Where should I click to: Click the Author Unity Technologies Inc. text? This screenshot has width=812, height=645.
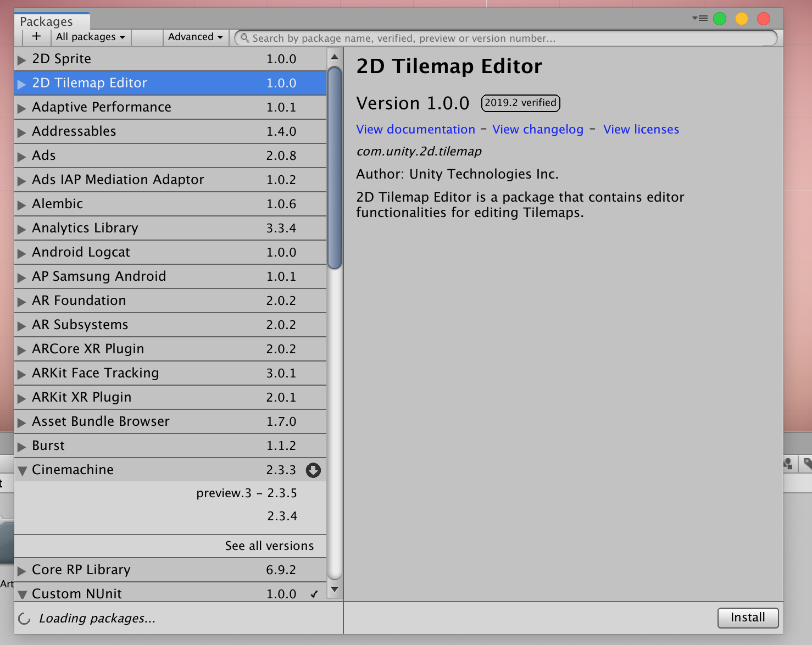[457, 174]
